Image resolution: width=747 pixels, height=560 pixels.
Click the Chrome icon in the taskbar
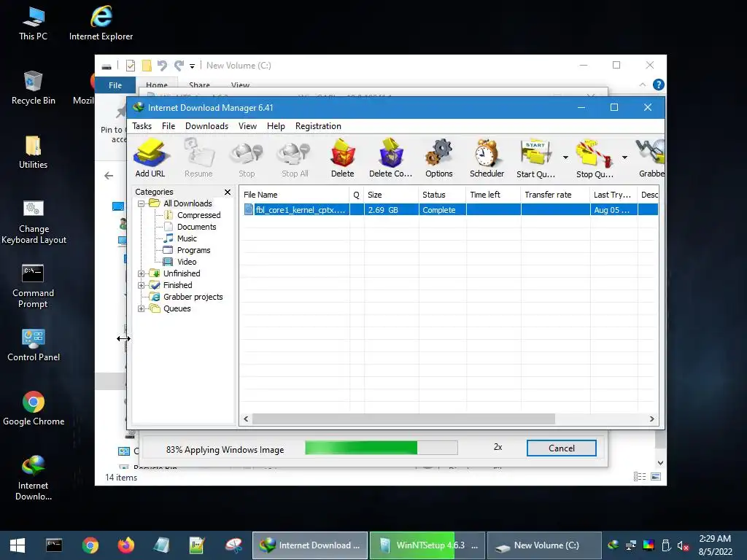tap(90, 545)
